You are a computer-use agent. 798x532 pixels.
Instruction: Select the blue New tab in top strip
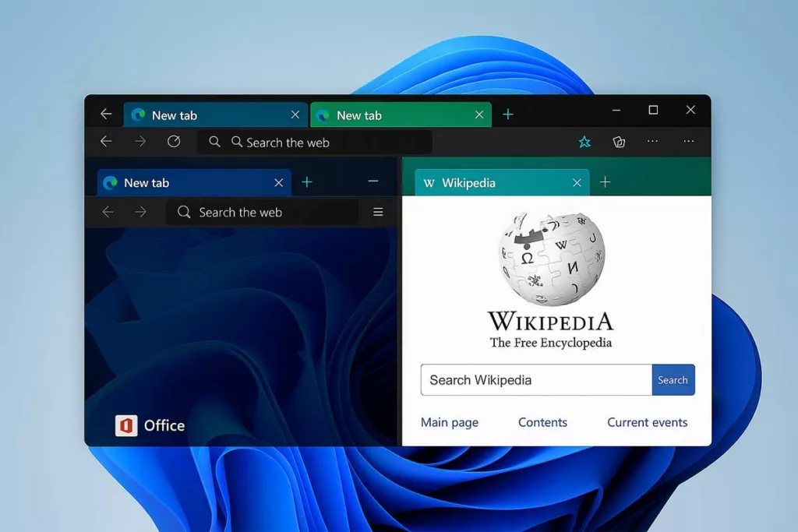click(215, 115)
